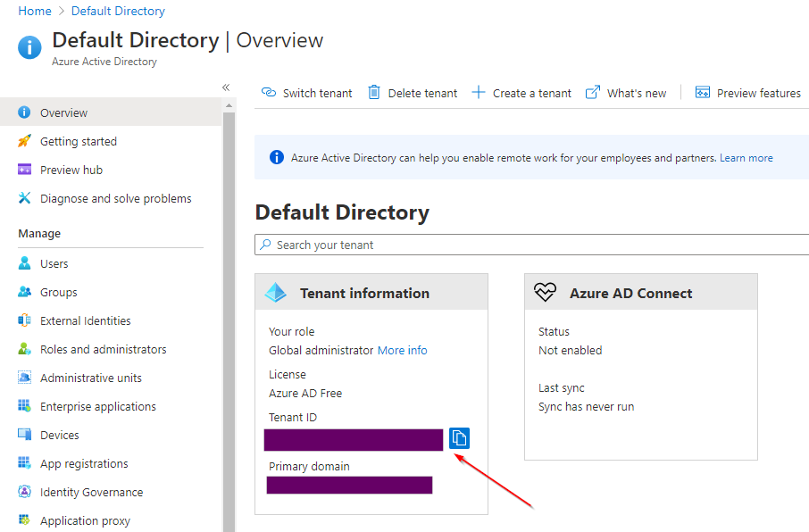Click the Preview features icon

(703, 92)
